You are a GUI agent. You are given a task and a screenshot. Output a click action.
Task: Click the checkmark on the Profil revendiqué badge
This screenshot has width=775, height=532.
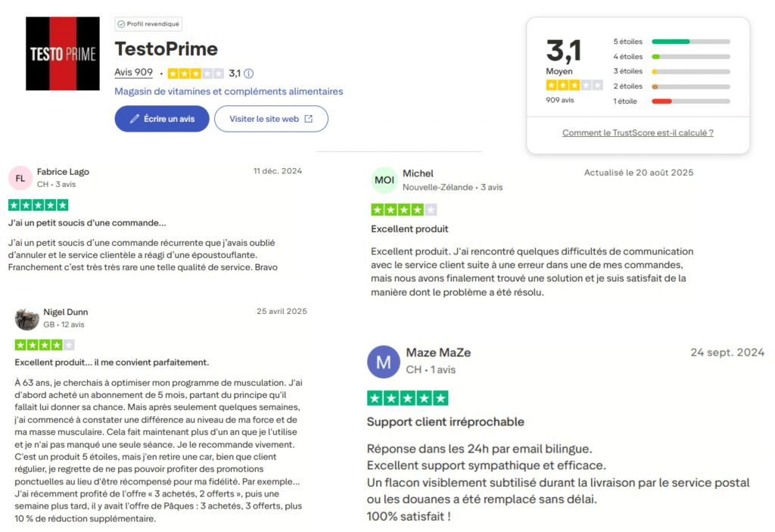(x=121, y=23)
